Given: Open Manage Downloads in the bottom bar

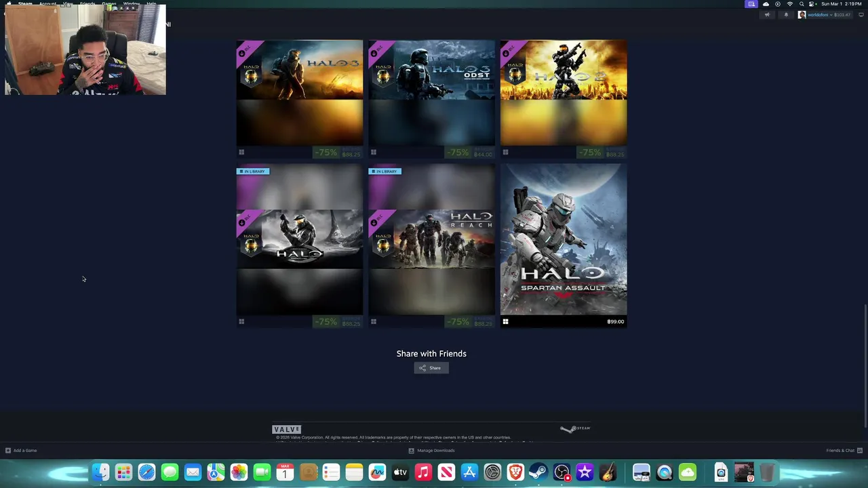Looking at the screenshot, I should [431, 450].
